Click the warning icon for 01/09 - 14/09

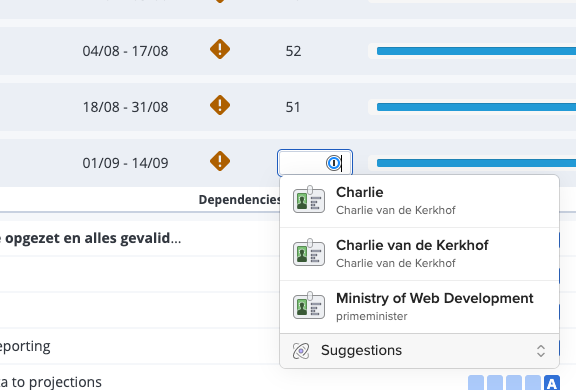tap(220, 161)
